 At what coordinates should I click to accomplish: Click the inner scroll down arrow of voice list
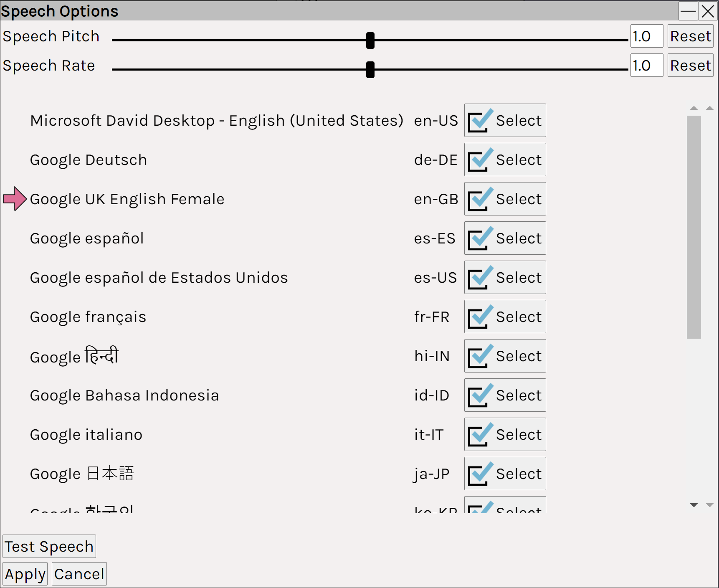click(x=694, y=505)
